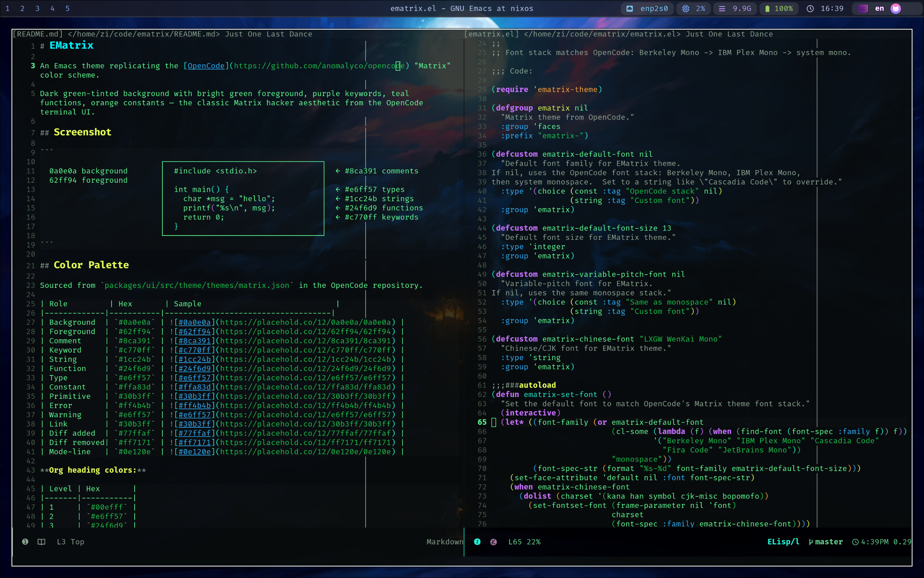
Task: Click the ELisp/l major mode label
Action: [784, 542]
